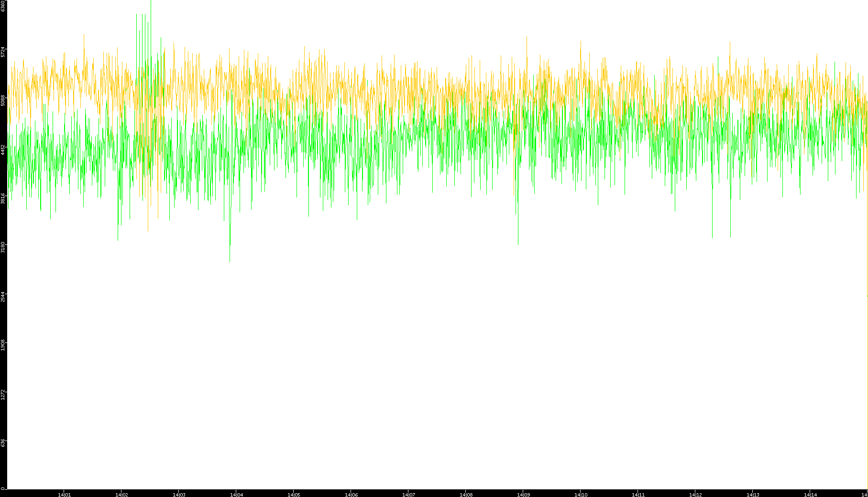The width and height of the screenshot is (868, 497).
Task: Select the 1272 label on vertical axis
Action: click(3, 394)
